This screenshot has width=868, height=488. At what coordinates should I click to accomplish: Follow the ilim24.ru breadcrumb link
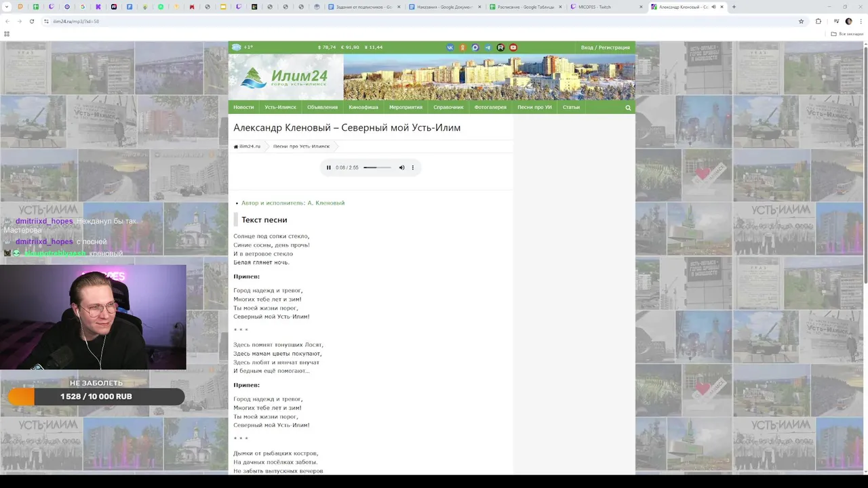[x=250, y=146]
